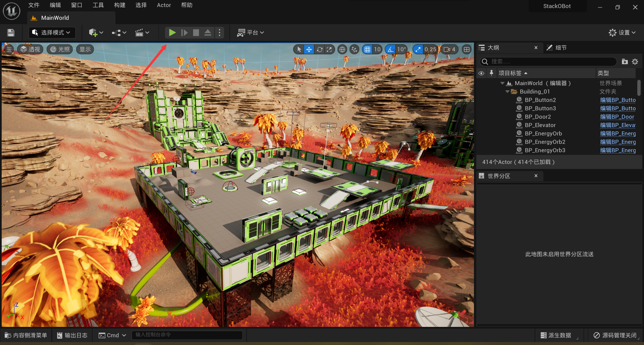644x345 pixels.
Task: Activate the select objects cursor tool
Action: pyautogui.click(x=299, y=49)
